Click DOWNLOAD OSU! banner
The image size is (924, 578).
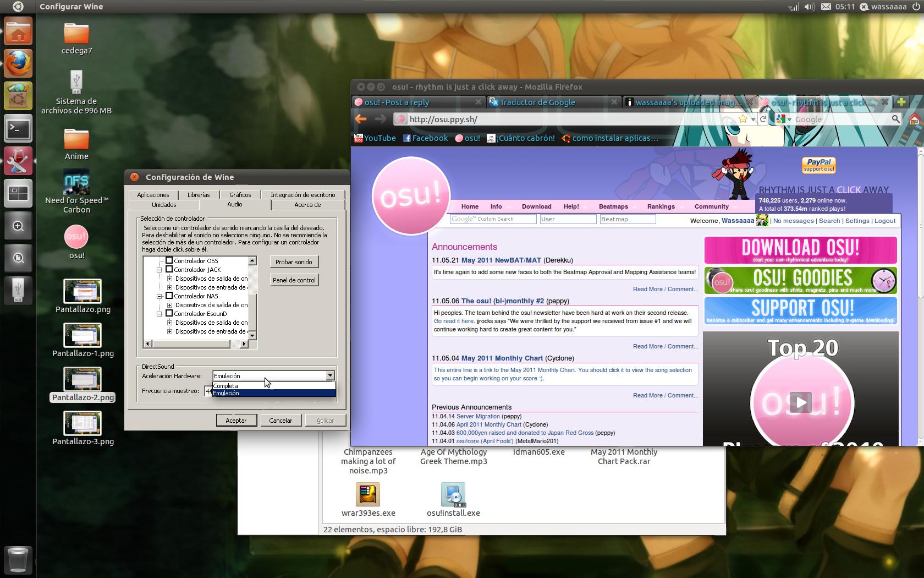[x=800, y=250]
